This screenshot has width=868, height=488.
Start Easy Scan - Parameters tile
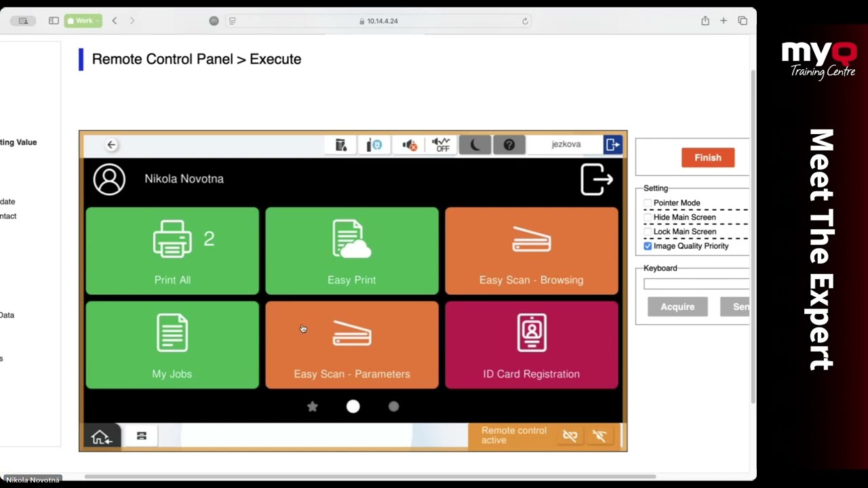[352, 345]
